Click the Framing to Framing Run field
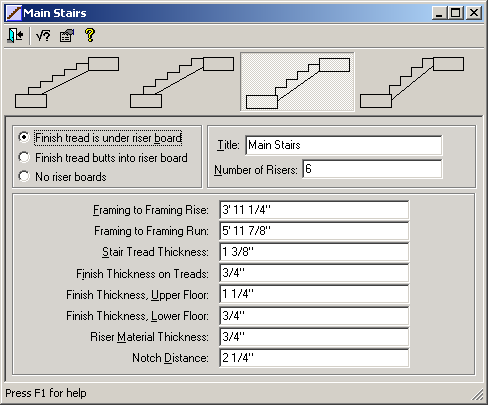Screen dimensions: 488x405 click(314, 231)
